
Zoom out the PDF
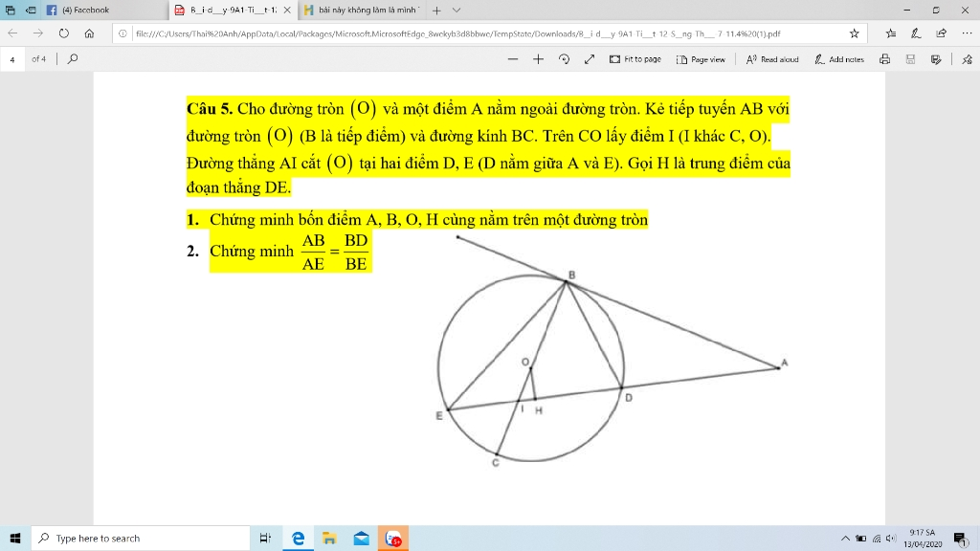coord(513,59)
